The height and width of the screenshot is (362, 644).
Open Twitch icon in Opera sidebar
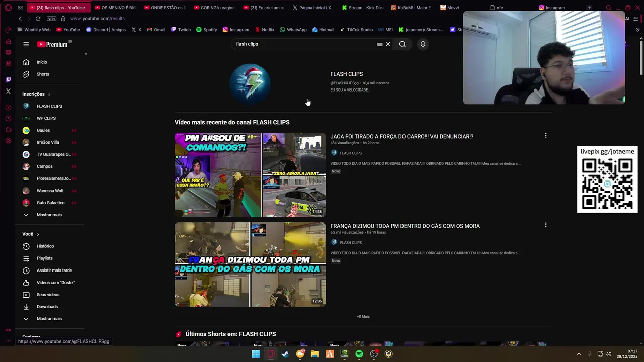(8, 79)
